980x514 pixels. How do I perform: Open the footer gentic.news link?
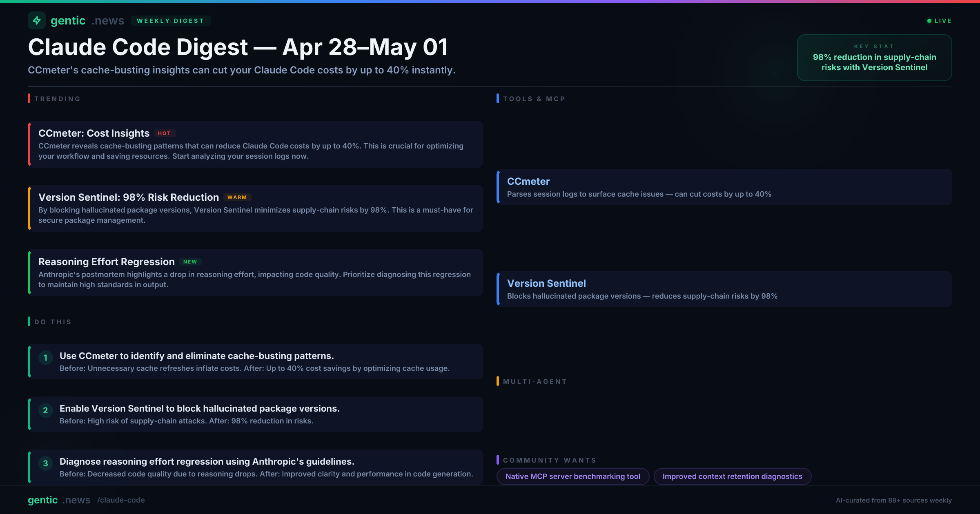(x=59, y=500)
